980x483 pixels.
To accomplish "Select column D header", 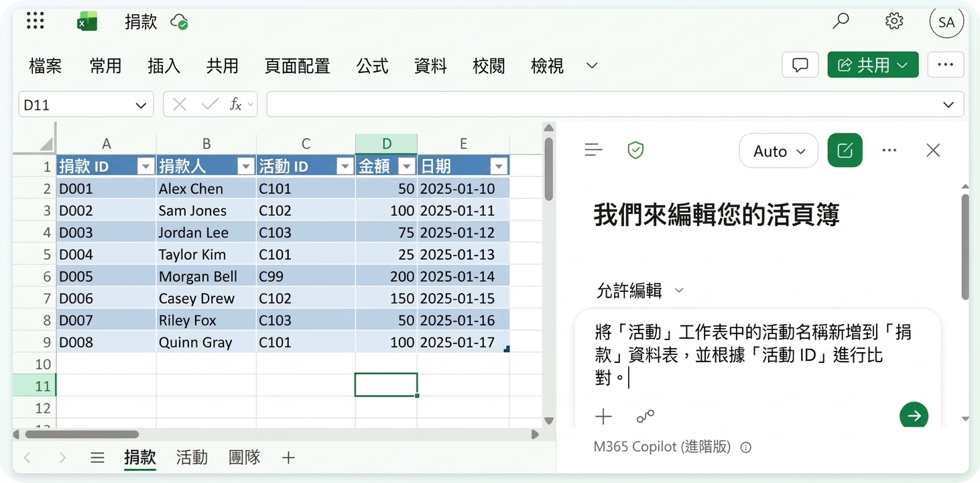I will (386, 144).
